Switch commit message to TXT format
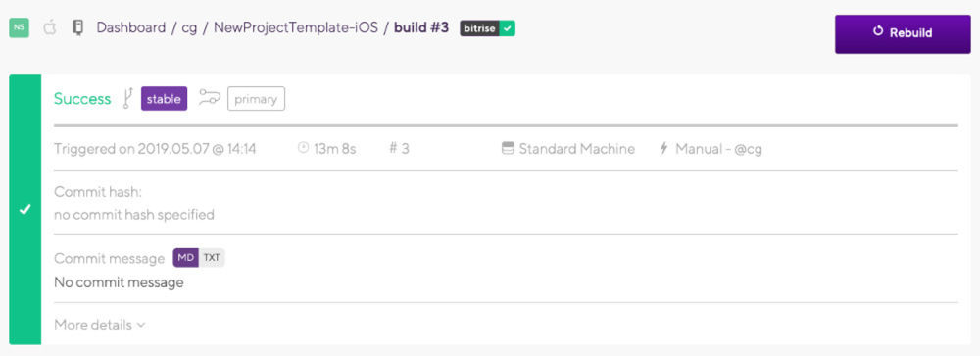The height and width of the screenshot is (356, 980). pos(212,258)
